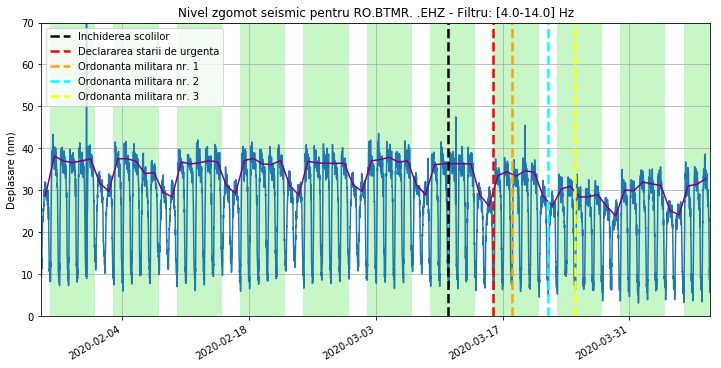The width and height of the screenshot is (721, 368).
Task: Click the yellow dashed legend swatch
Action: tap(61, 97)
